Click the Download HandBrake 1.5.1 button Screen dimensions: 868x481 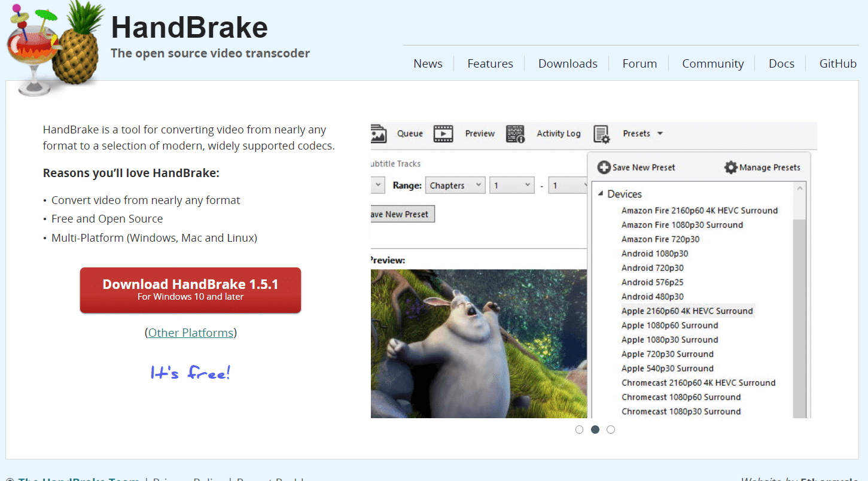190,290
